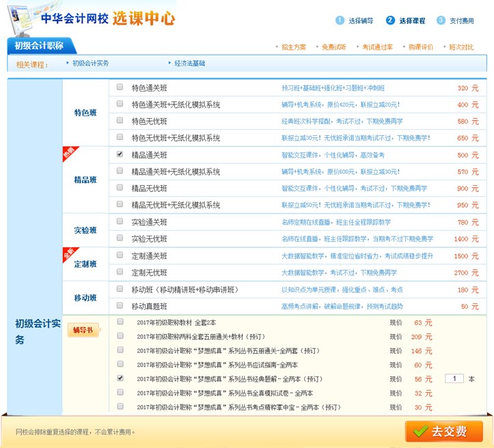Select related course 初级会计实务
The height and width of the screenshot is (448, 494).
pyautogui.click(x=90, y=64)
